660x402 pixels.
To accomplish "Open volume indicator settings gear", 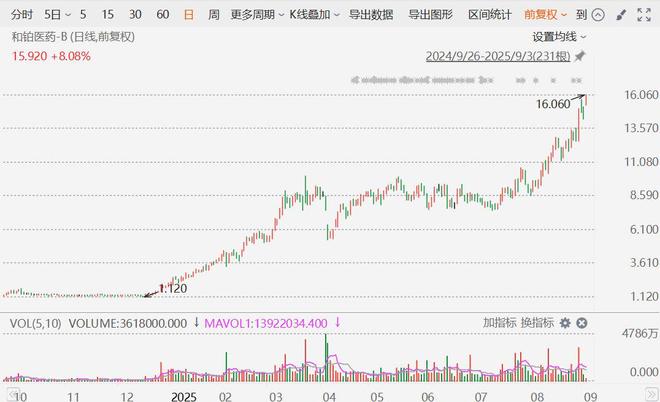I will click(x=565, y=323).
